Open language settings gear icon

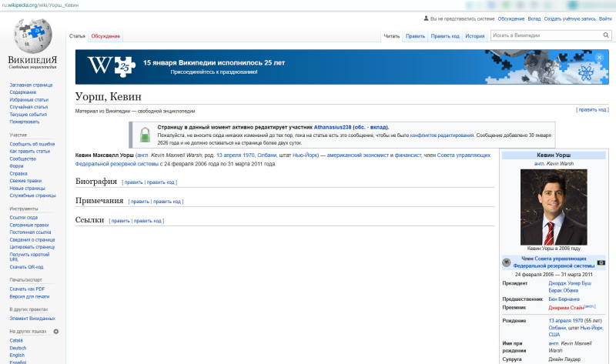(55, 331)
